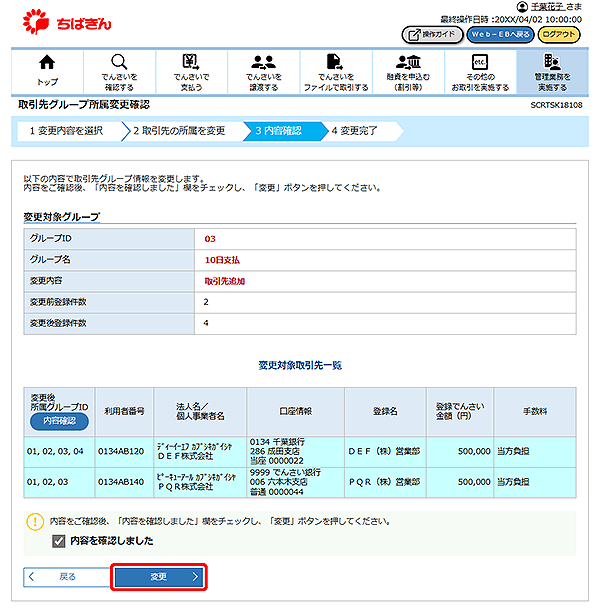
Task: Select step 2 取引先の所属を変更
Action: tap(180, 131)
